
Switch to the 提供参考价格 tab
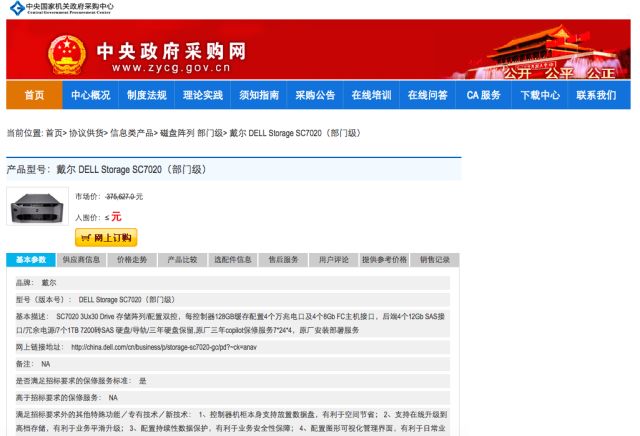click(384, 260)
